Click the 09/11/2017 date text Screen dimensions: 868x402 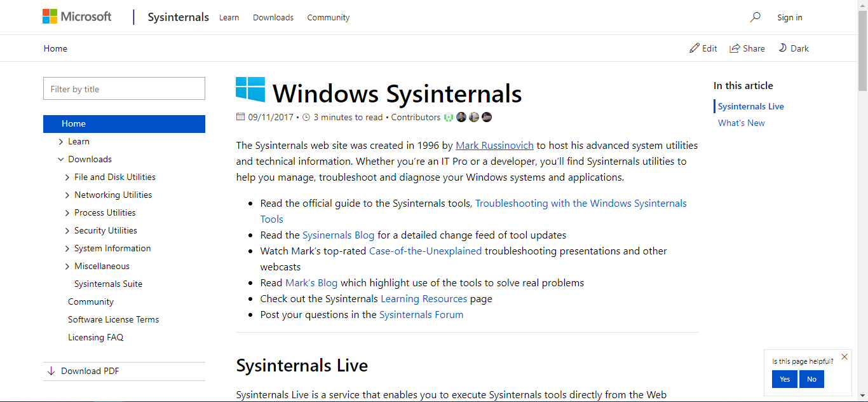click(x=271, y=117)
